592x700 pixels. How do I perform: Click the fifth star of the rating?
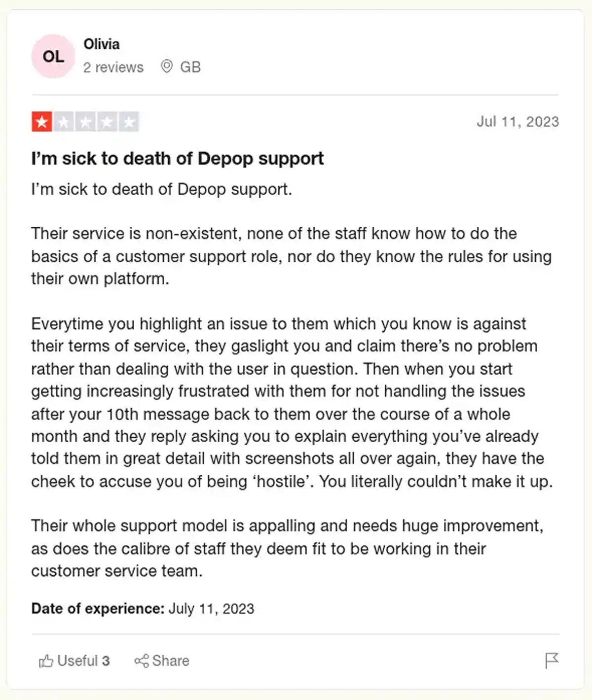(129, 121)
